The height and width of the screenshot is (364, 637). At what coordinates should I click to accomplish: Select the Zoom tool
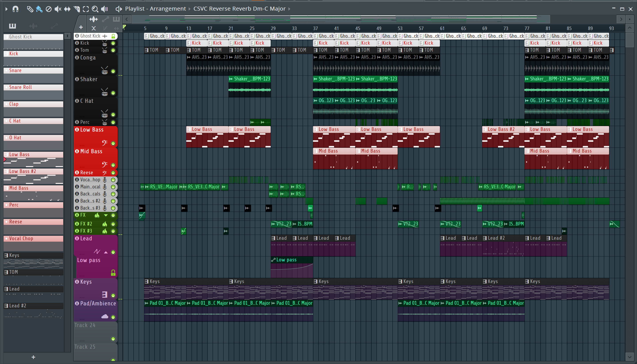tap(95, 9)
